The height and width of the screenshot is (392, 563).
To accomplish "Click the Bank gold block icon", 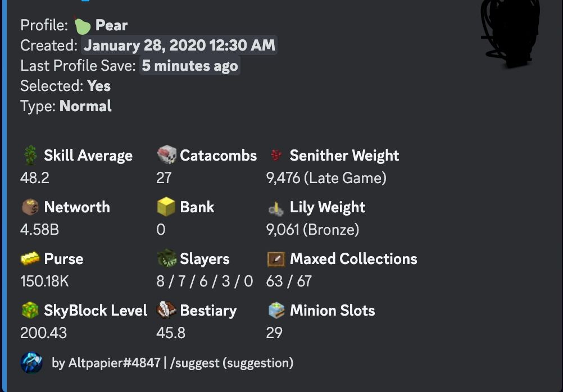I will [x=166, y=207].
